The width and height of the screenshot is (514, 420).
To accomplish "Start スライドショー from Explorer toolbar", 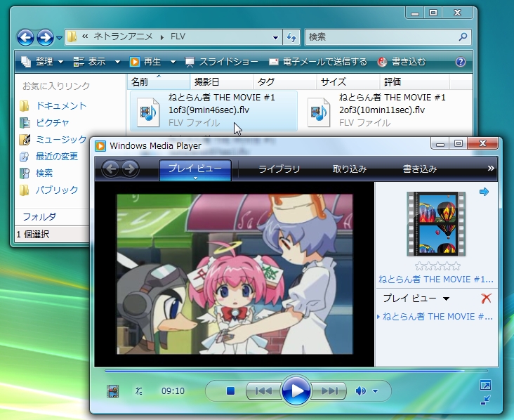I will 221,62.
